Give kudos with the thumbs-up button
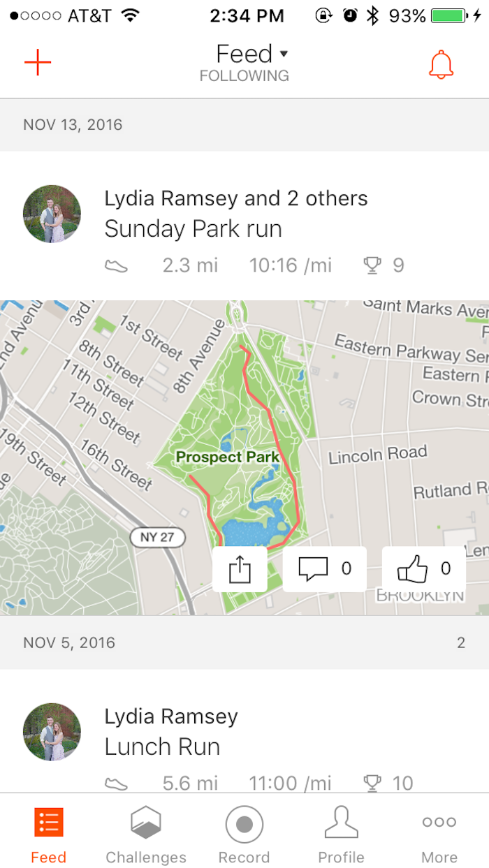 tap(424, 569)
